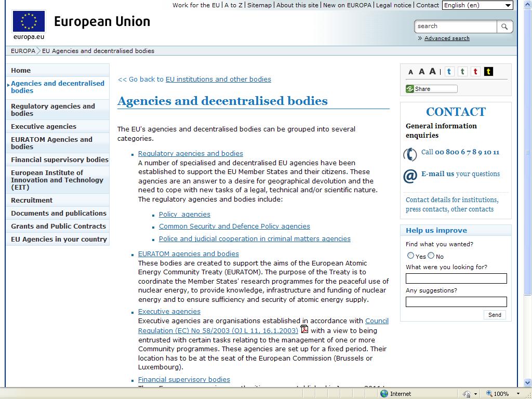Open the security status dropdown in status bar
532x399 pixels.
[x=475, y=394]
